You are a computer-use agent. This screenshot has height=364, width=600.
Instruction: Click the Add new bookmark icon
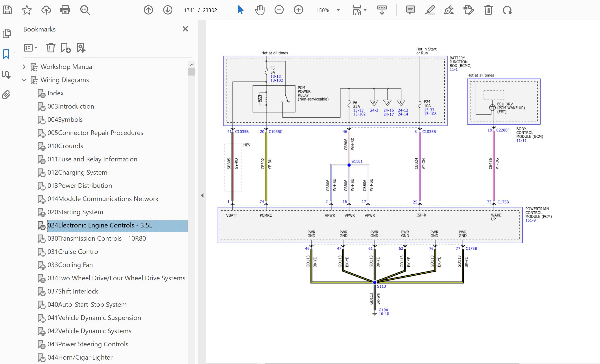tap(66, 48)
